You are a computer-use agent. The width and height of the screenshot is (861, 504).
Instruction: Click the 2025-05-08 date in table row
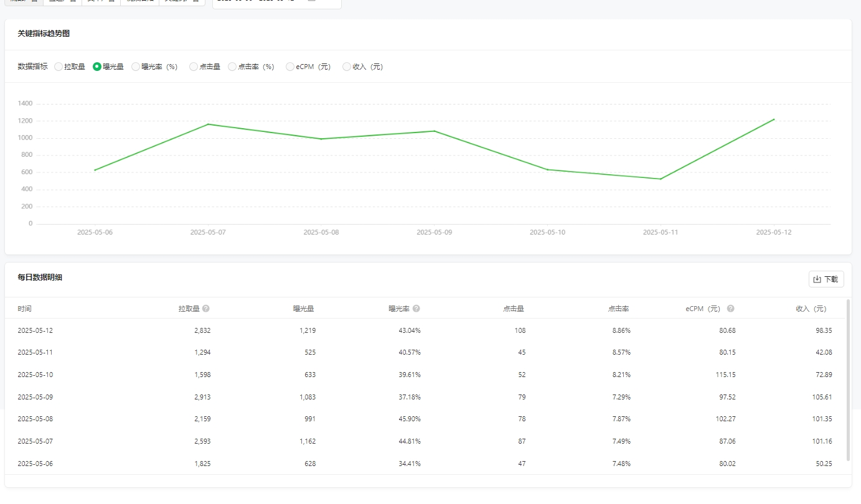pos(35,419)
